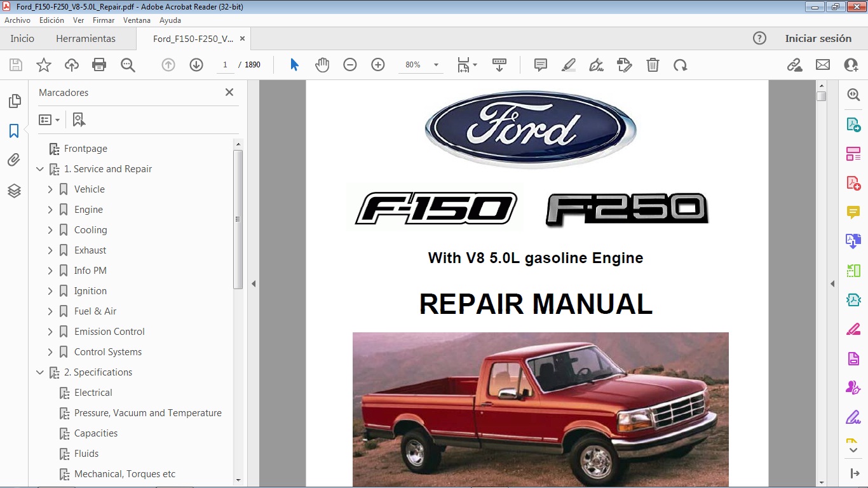Open the layers panel
This screenshot has width=868, height=488.
click(14, 191)
